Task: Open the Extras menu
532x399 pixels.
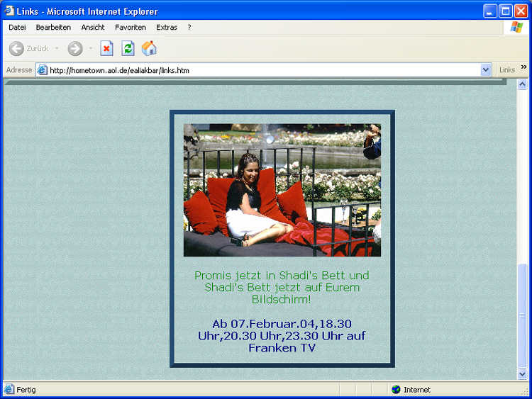Action: coord(167,27)
